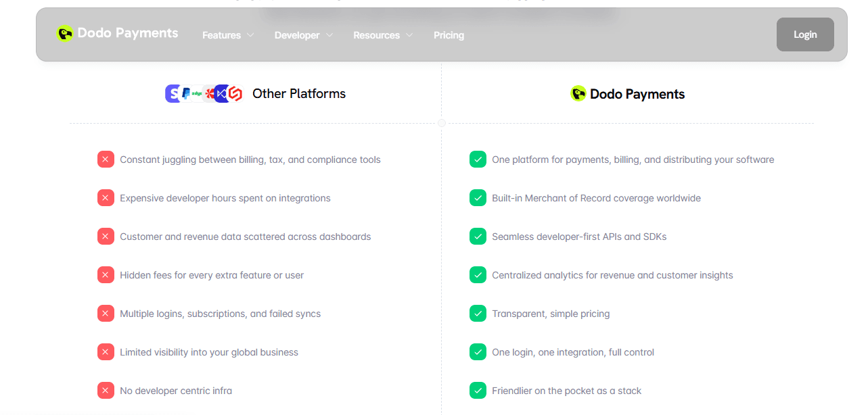Viewport: 868px width, 415px height.
Task: Expand the Resources navigation dropdown
Action: [x=383, y=35]
